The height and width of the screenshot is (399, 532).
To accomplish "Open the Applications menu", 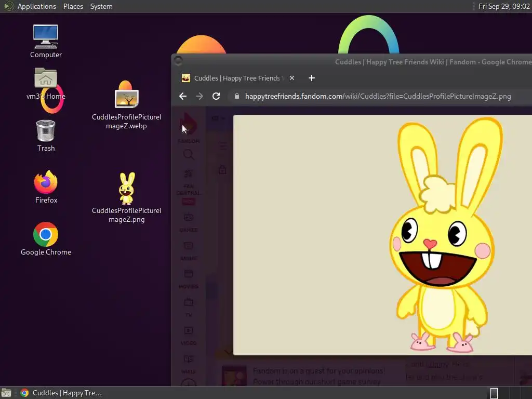I will pyautogui.click(x=37, y=6).
